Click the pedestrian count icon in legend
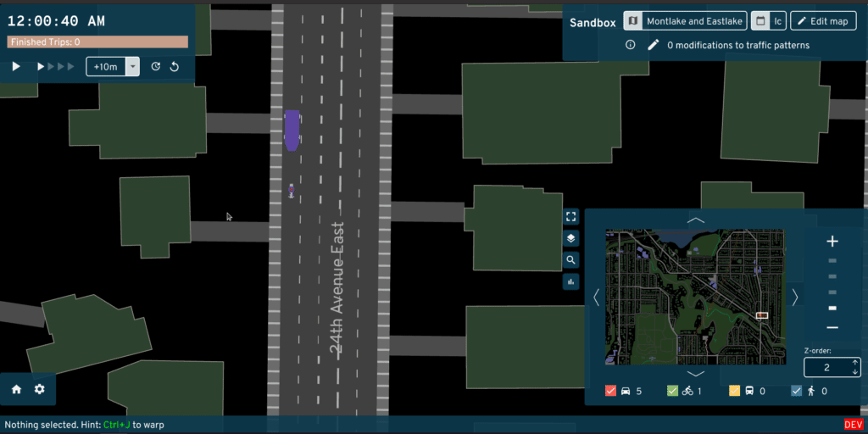The width and height of the screenshot is (868, 434). 811,392
